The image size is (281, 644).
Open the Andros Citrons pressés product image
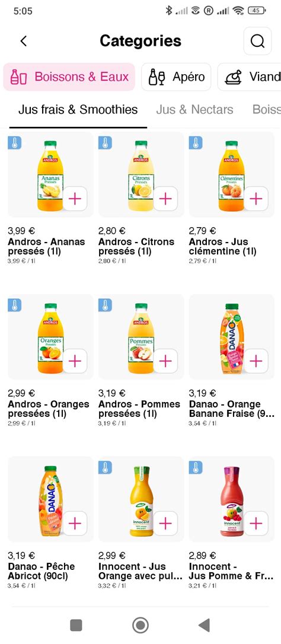(x=141, y=175)
